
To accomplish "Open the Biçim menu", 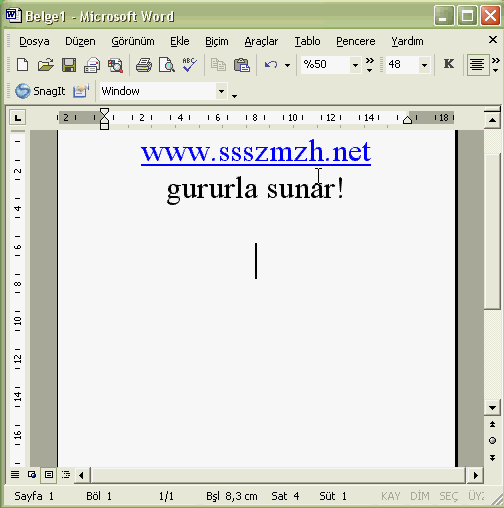I will coord(217,41).
